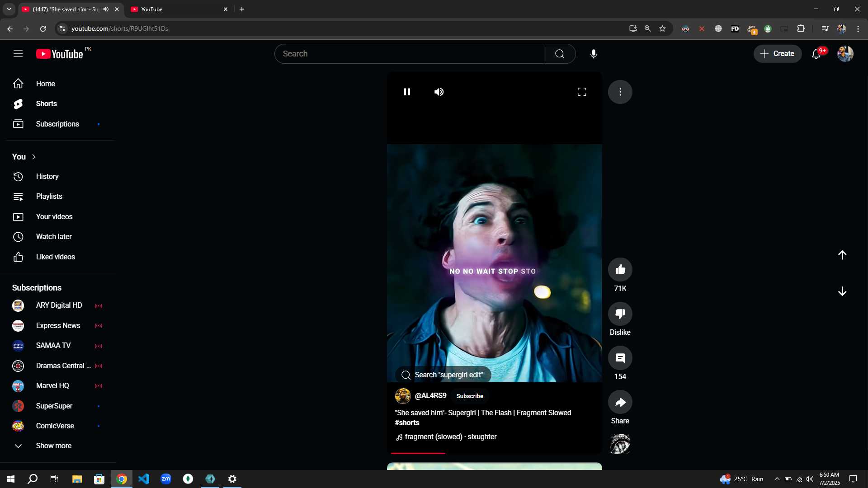Viewport: 868px width, 488px height.
Task: Click the Create button
Action: click(x=777, y=54)
